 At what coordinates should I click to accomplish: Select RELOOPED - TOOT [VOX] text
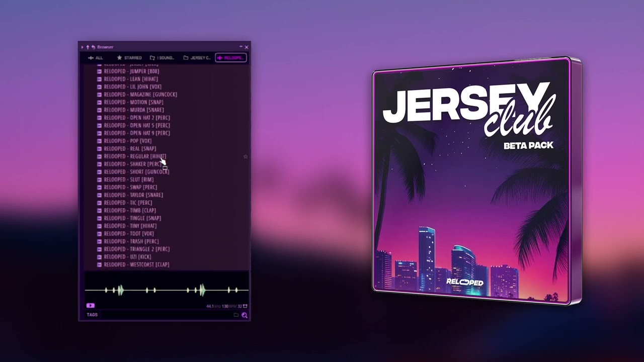[x=129, y=234]
